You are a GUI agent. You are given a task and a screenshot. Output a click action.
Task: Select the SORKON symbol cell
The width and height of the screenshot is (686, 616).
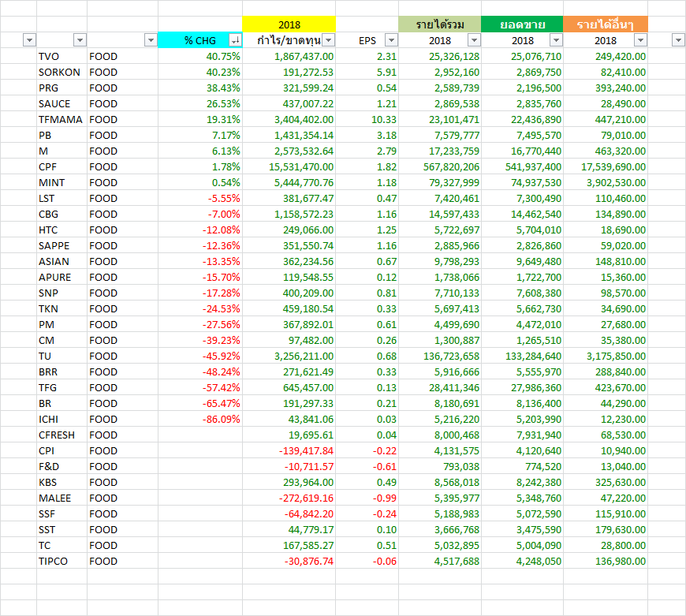pyautogui.click(x=62, y=73)
